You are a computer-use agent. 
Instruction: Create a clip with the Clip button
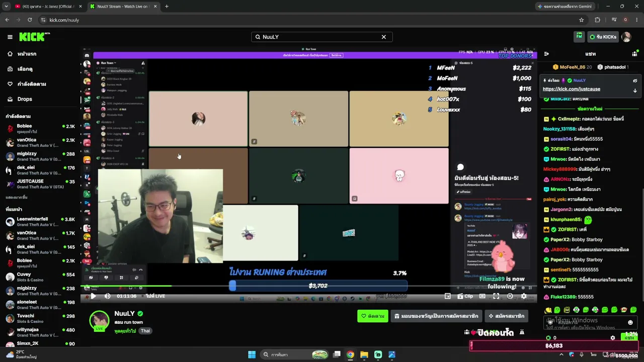tap(465, 296)
